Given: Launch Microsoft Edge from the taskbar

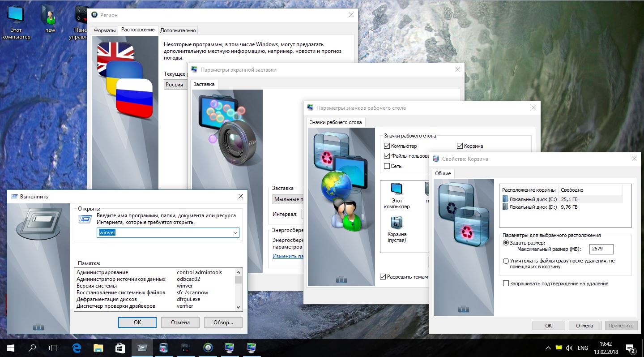Looking at the screenshot, I should click(x=77, y=348).
